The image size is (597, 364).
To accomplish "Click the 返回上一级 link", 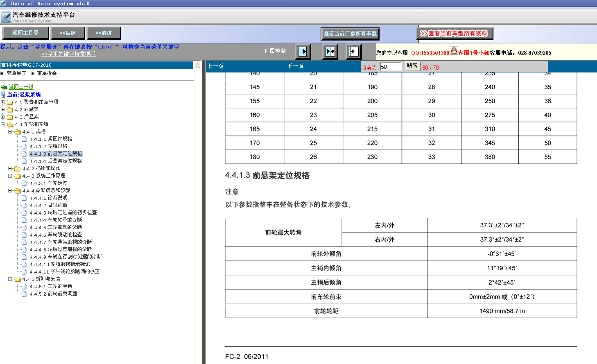I will coord(21,87).
